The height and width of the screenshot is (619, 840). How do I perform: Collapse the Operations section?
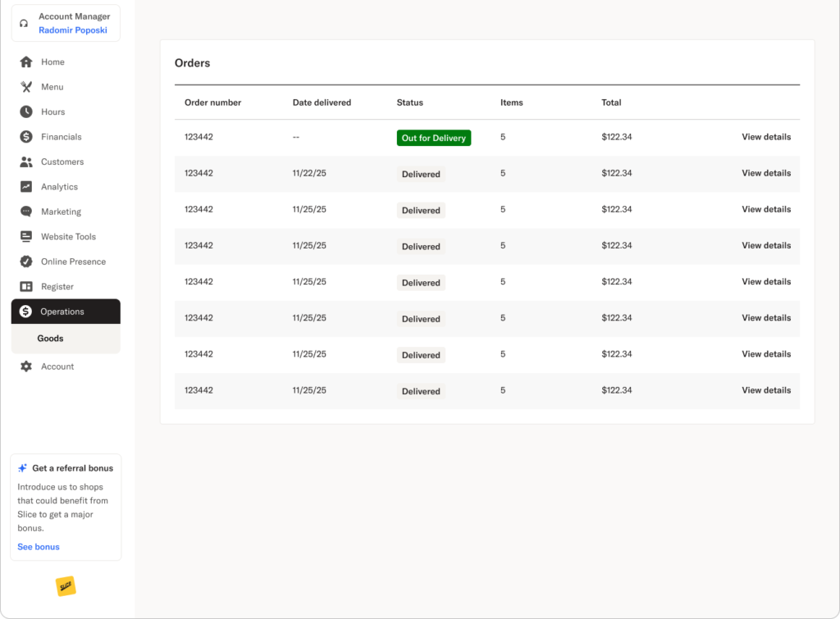click(66, 311)
